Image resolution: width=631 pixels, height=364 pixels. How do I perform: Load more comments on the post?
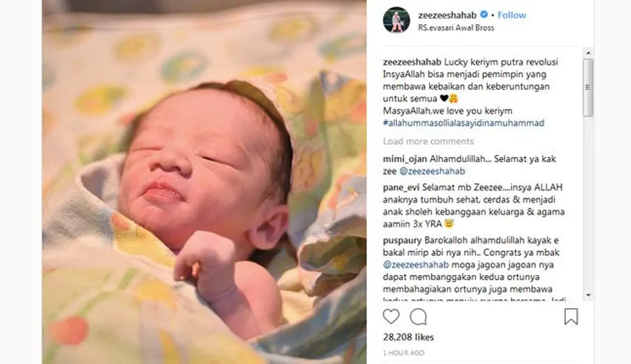429,141
